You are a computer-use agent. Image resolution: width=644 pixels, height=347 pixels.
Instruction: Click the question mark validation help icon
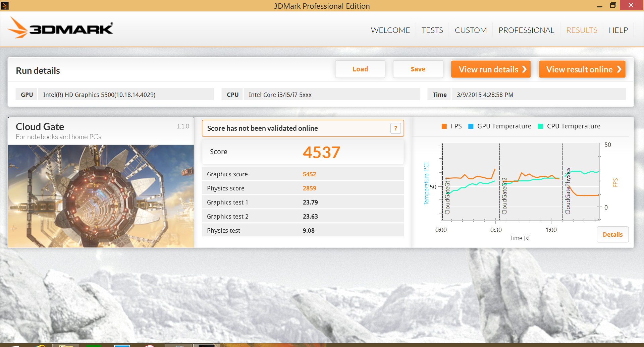pos(395,128)
